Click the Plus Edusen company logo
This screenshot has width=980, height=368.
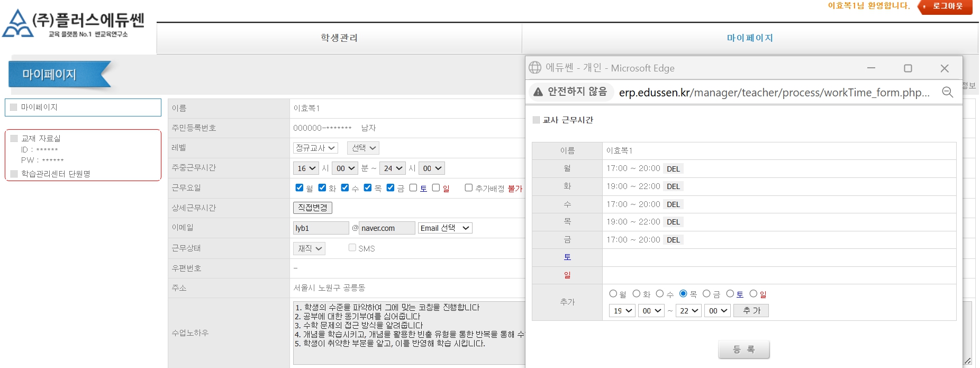(x=73, y=24)
